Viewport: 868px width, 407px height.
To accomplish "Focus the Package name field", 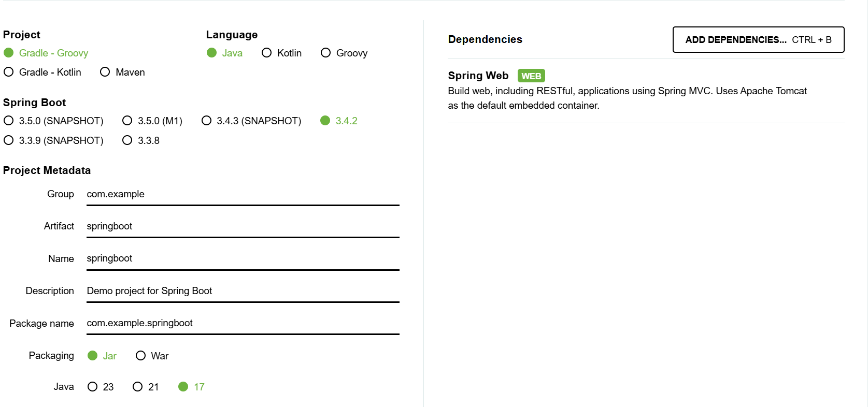I will point(243,323).
